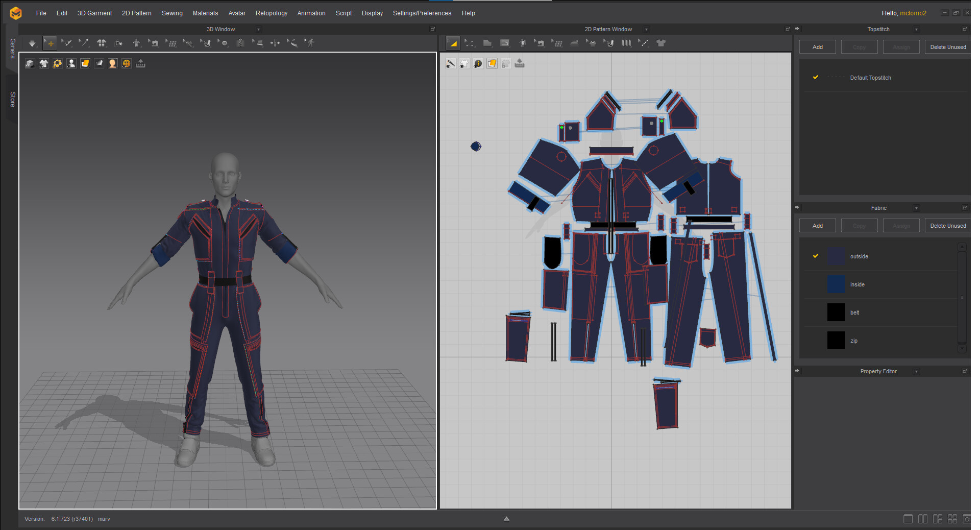Click Delete Unused in the Topstitch panel
The width and height of the screenshot is (980, 530).
947,46
